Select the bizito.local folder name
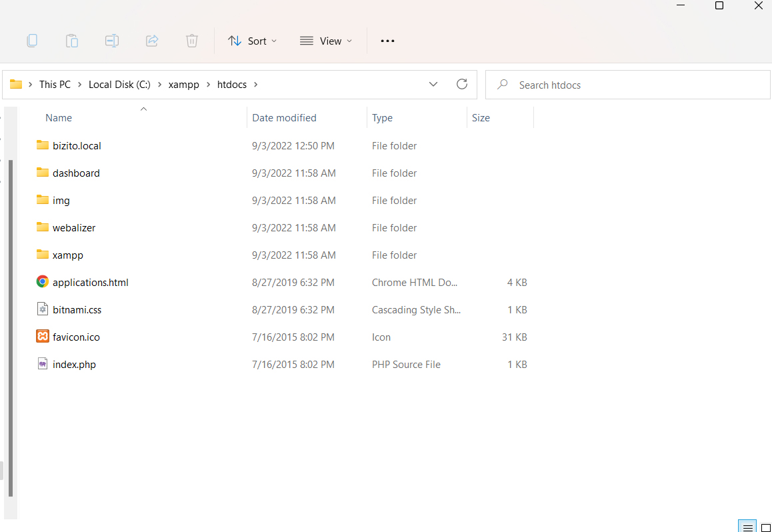 (77, 146)
